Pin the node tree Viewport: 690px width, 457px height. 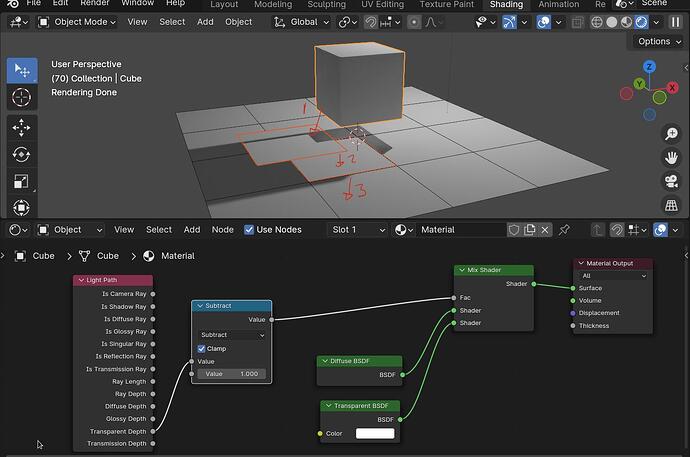point(564,230)
